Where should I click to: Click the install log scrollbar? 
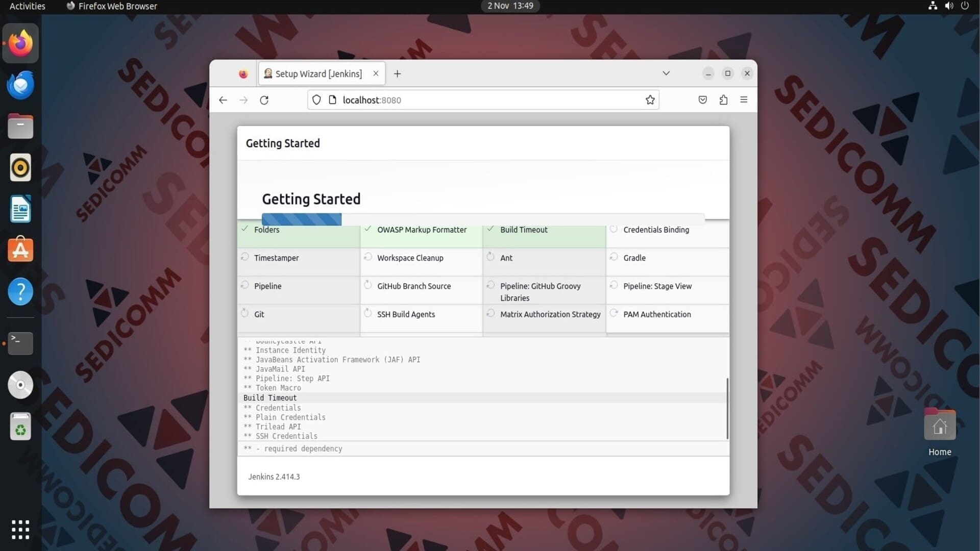[727, 408]
